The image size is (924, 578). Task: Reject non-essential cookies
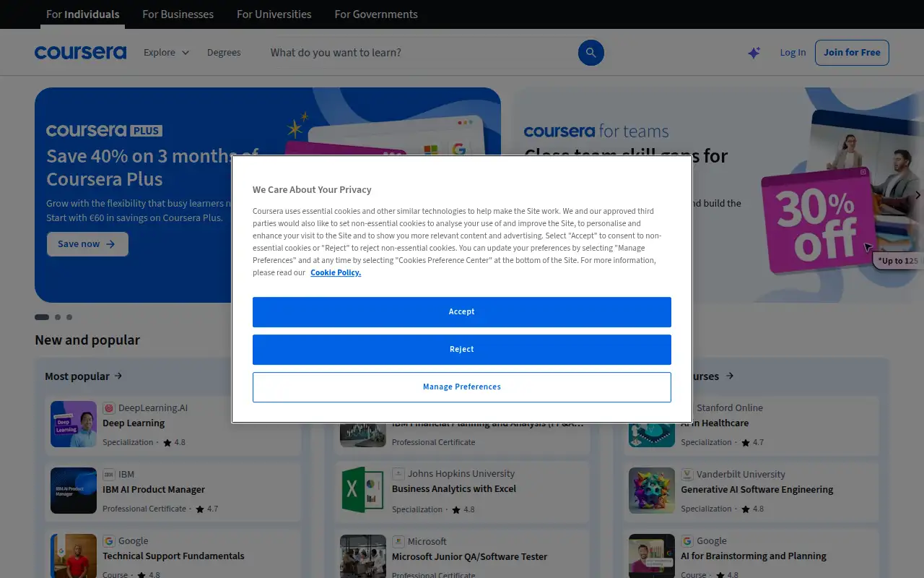coord(462,350)
